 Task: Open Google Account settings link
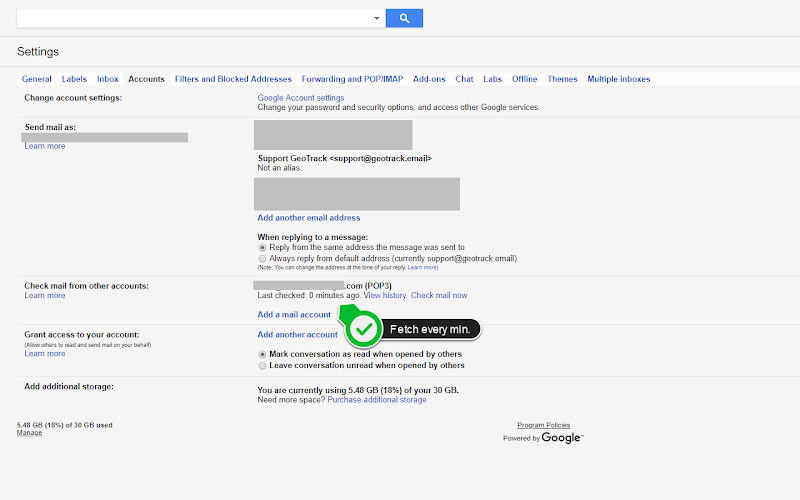[301, 97]
